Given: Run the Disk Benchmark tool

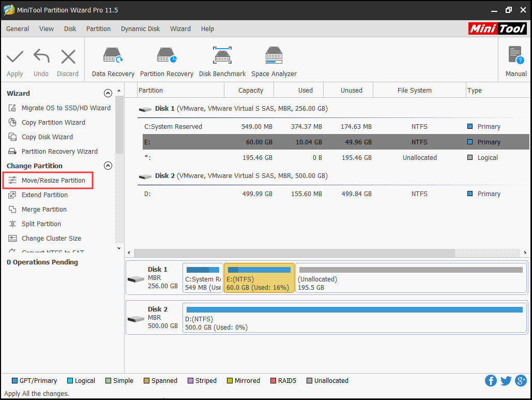Looking at the screenshot, I should coord(222,61).
